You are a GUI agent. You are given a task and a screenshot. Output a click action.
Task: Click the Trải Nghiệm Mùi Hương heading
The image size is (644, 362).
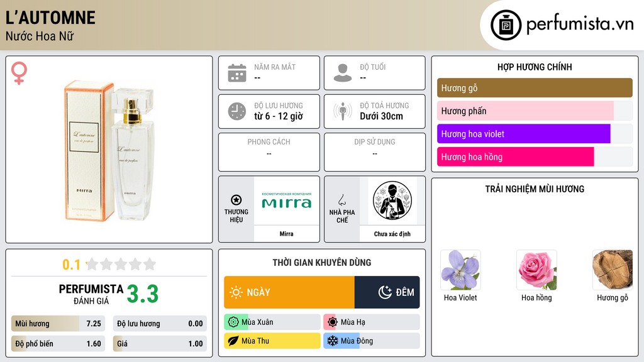tap(535, 189)
